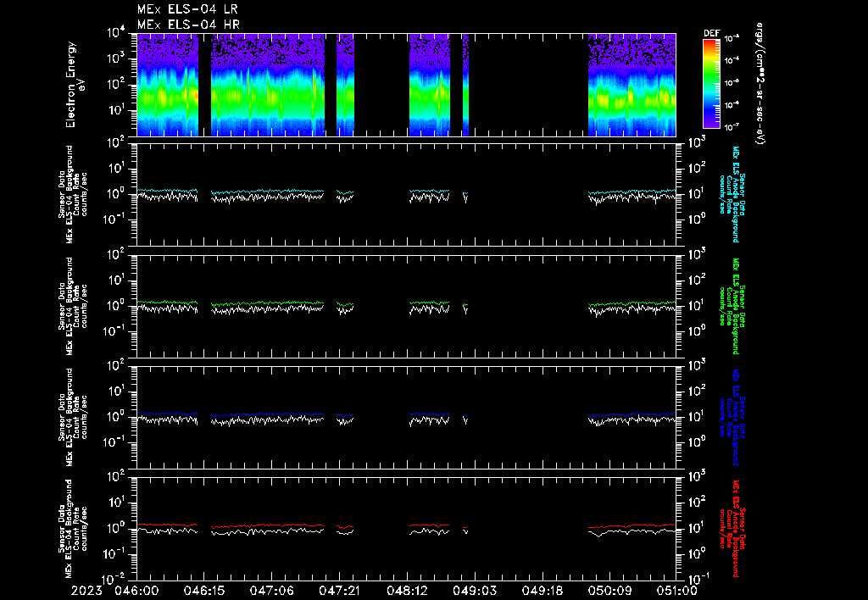868x600 pixels.
Task: Click the "046:15" time axis label
Action: [204, 591]
